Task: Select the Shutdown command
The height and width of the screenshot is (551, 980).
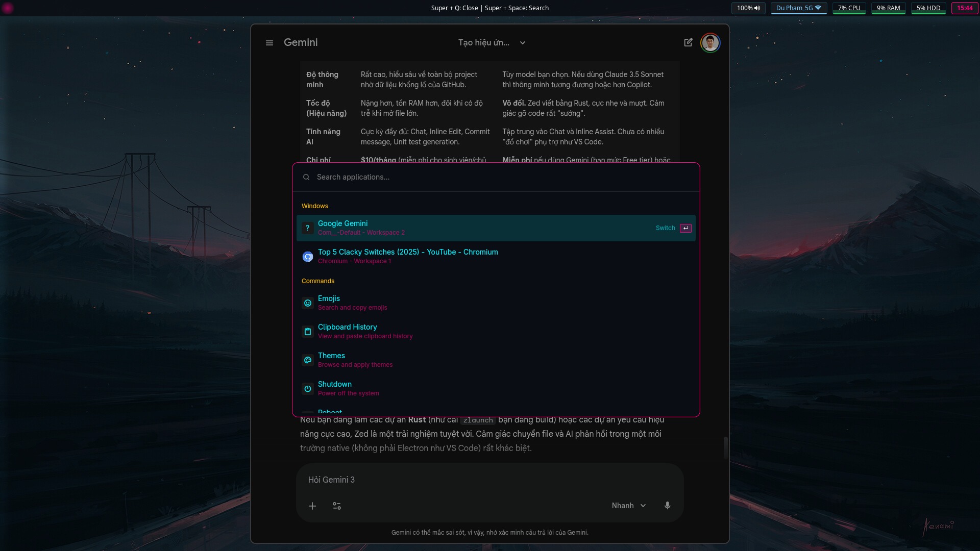Action: point(496,388)
